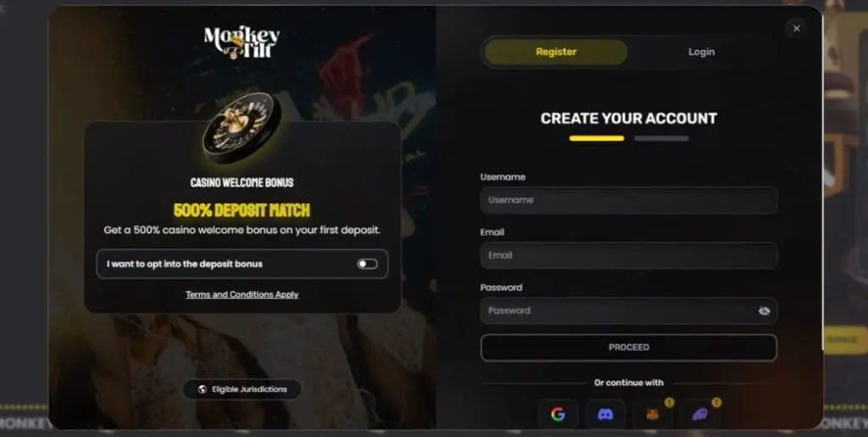Select the yellow first step indicator
Screen dimensions: 868x437
pos(597,138)
